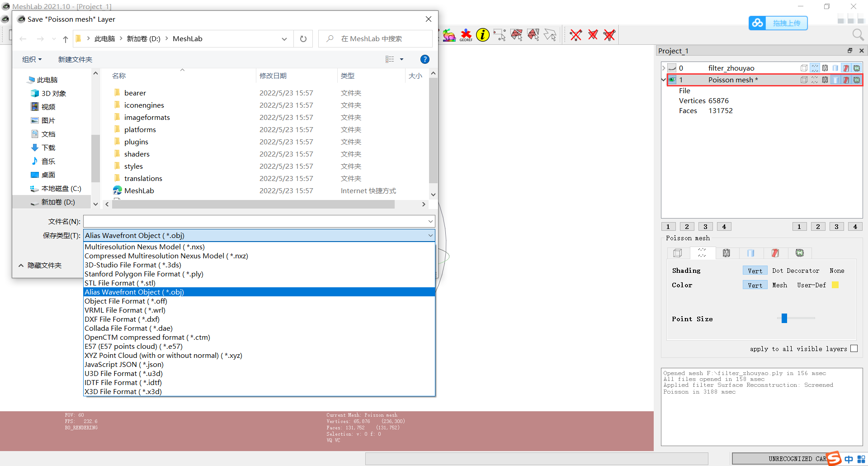Image resolution: width=868 pixels, height=466 pixels.
Task: Choose XYZ Point Cloud (*.xyz) format
Action: (x=259, y=355)
